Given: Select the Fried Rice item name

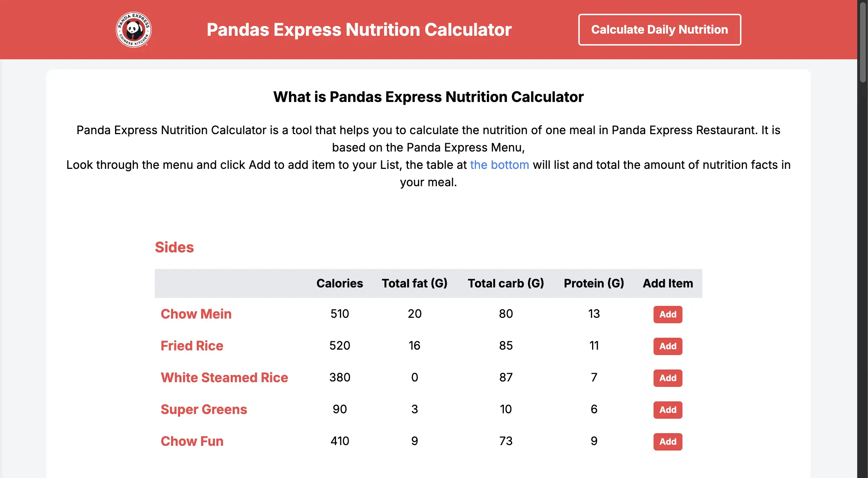Looking at the screenshot, I should coord(192,346).
